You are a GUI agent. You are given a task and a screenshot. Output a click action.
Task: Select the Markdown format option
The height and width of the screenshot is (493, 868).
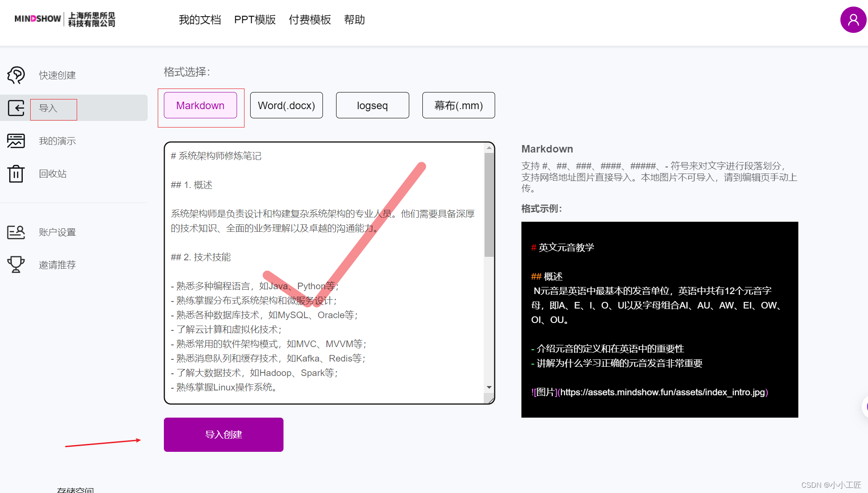pos(200,105)
